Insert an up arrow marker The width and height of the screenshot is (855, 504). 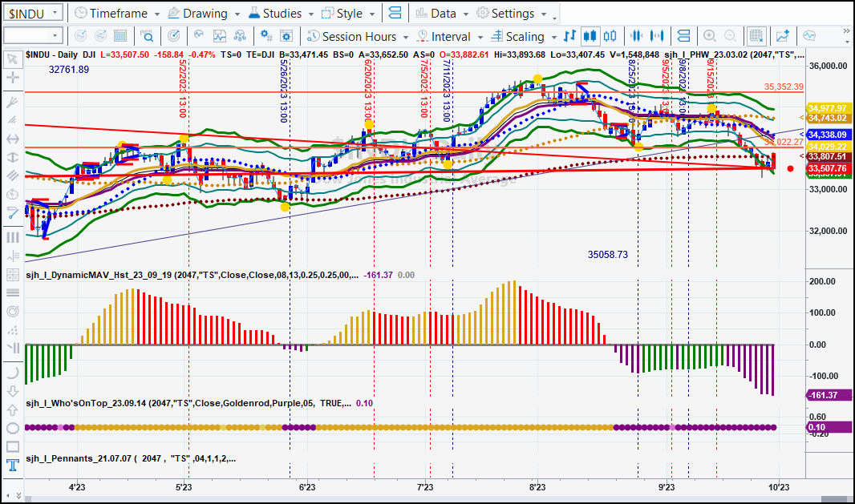(12, 409)
